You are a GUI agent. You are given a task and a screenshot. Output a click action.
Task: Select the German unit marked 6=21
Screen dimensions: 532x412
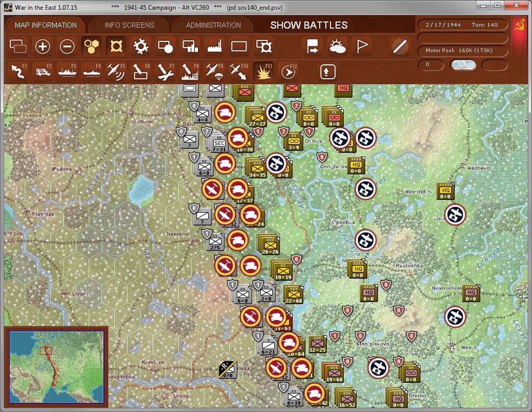coord(268,346)
